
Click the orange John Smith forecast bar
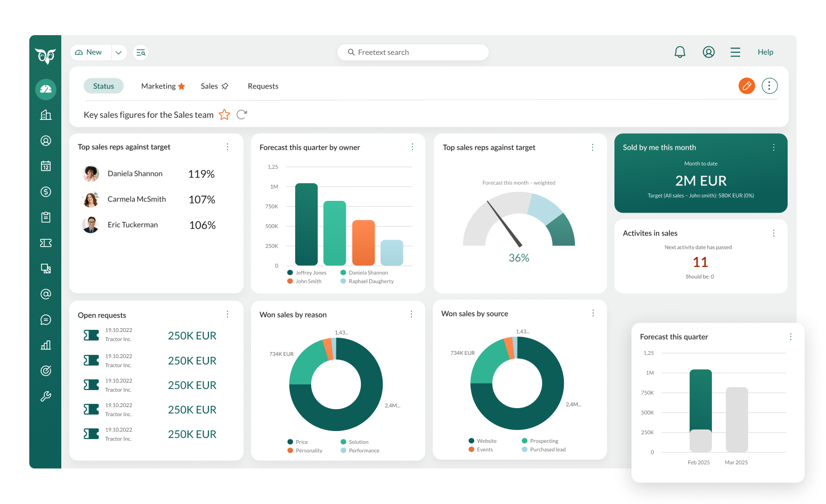pos(363,243)
